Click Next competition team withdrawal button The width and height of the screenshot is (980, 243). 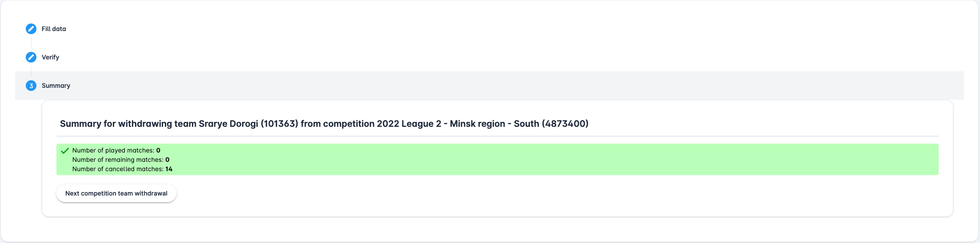[x=116, y=193]
